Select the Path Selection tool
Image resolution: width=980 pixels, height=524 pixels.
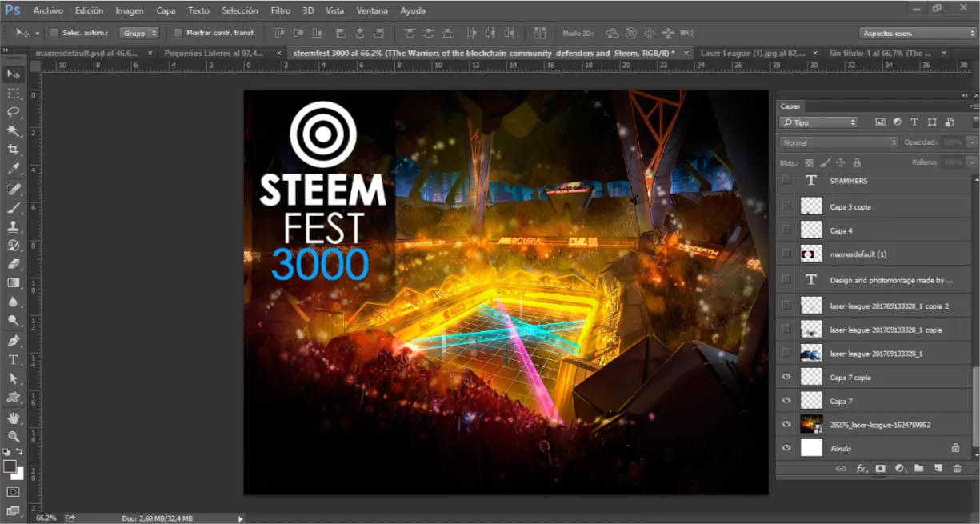14,378
